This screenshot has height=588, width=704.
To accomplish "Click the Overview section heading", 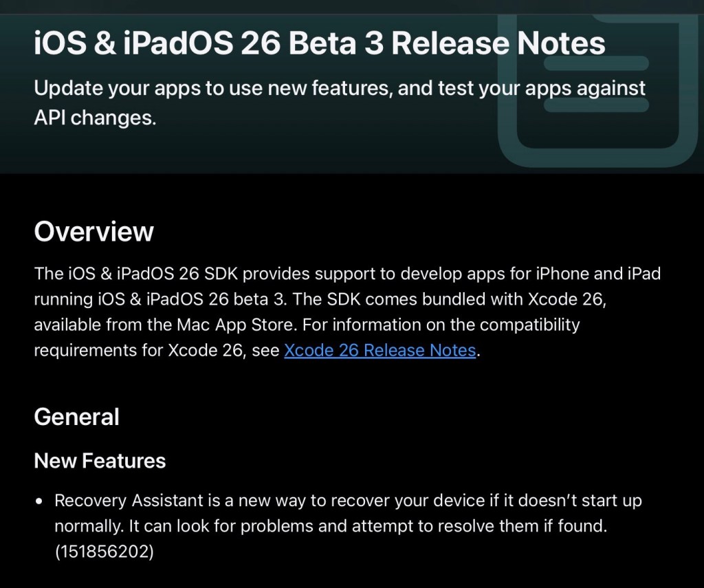I will (93, 231).
